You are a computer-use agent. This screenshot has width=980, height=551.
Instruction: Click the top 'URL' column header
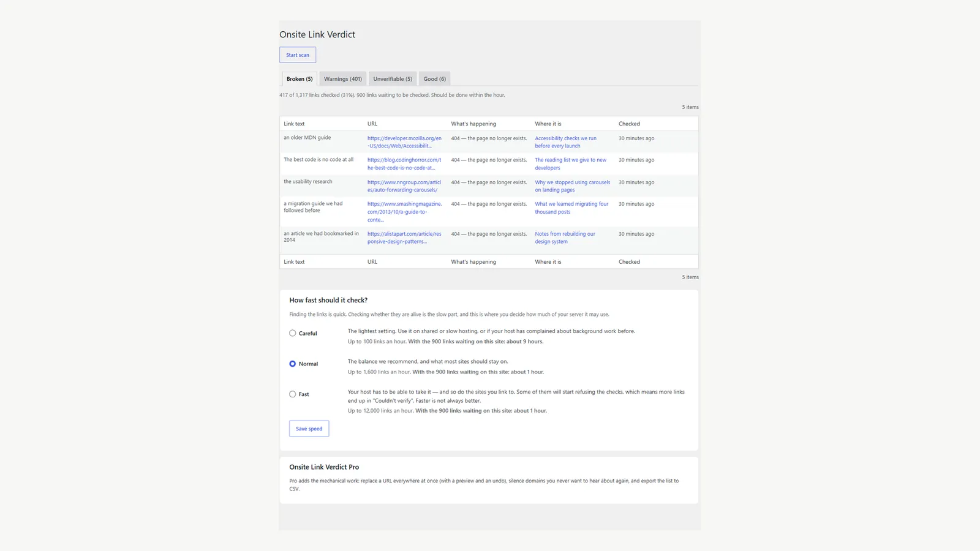372,124
